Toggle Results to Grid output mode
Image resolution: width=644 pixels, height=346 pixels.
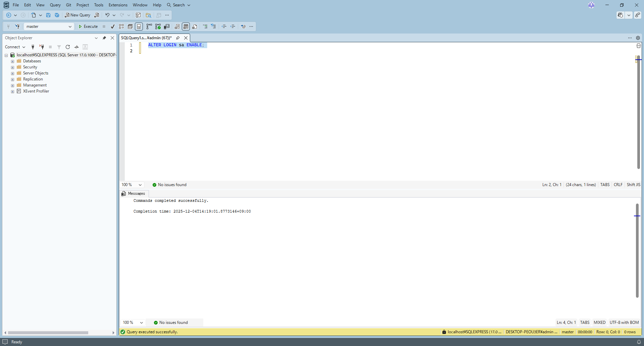point(186,26)
